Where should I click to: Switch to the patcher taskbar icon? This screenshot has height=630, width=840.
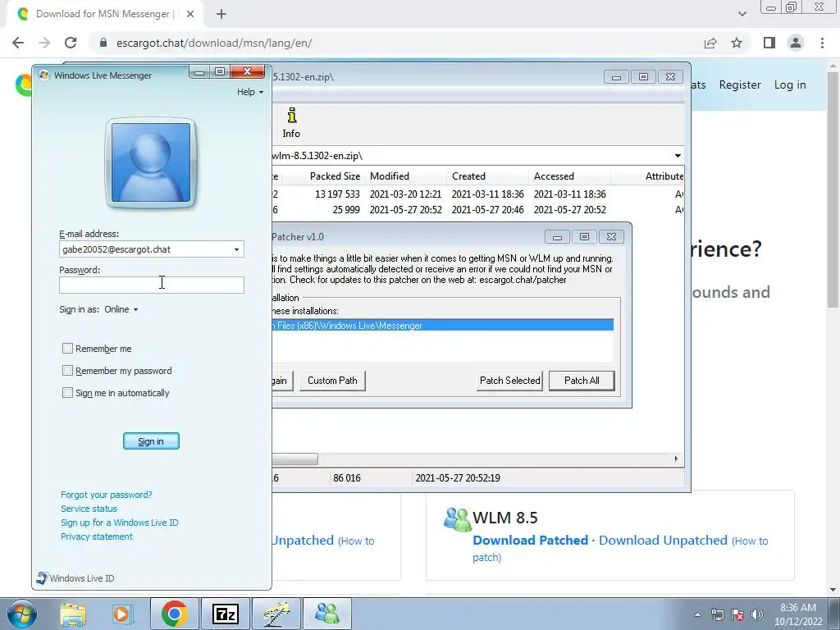pos(276,614)
